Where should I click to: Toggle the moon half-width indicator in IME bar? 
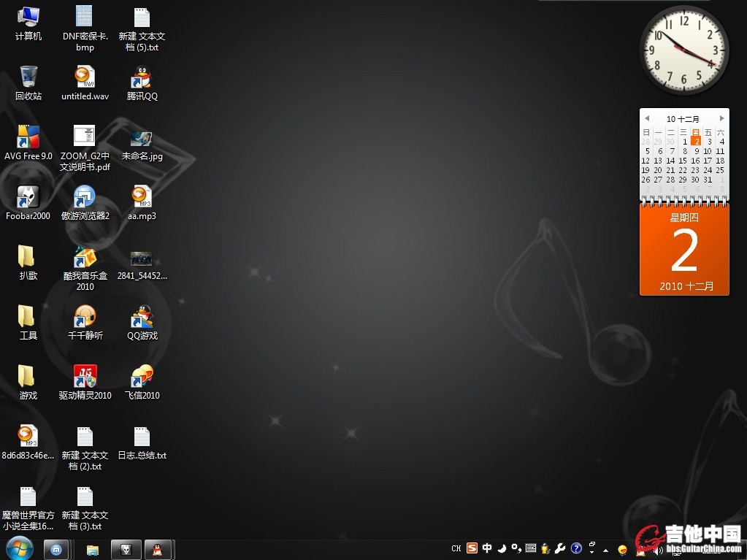click(x=502, y=548)
